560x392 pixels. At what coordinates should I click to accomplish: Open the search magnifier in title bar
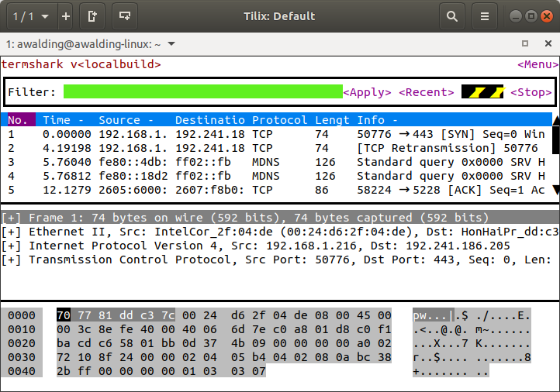(451, 15)
